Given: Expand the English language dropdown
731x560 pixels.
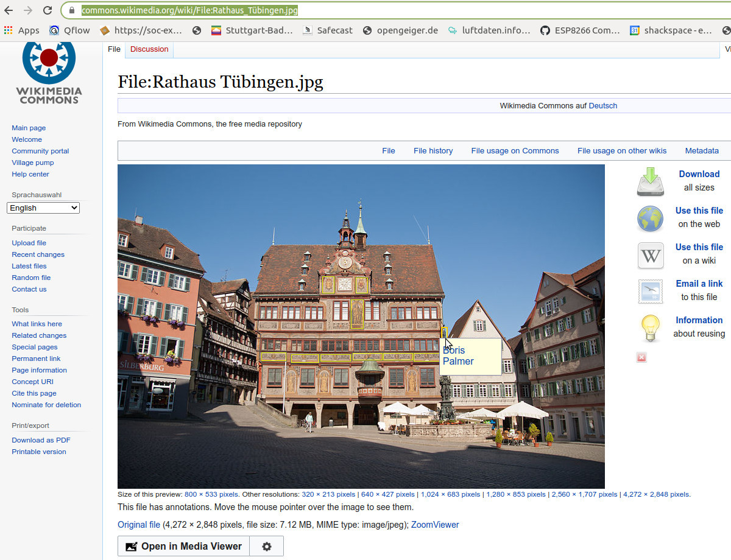Looking at the screenshot, I should 43,208.
